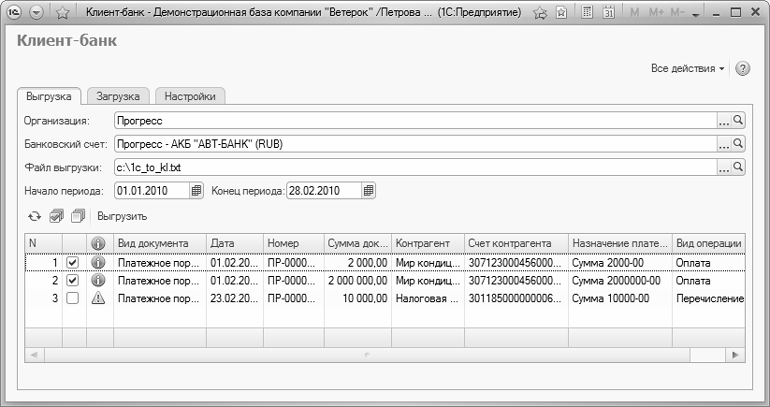This screenshot has height=407, width=770.
Task: Open the calculator icon in title bar
Action: coord(587,13)
